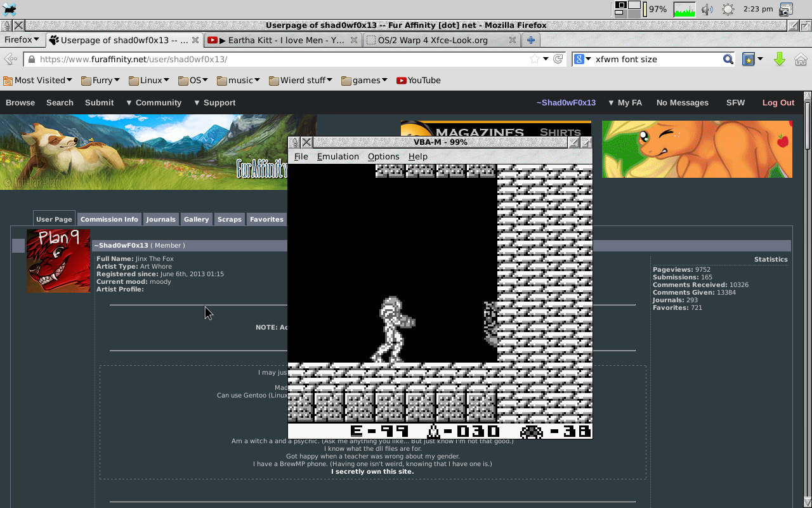Click the volume speaker icon in panel

point(707,9)
